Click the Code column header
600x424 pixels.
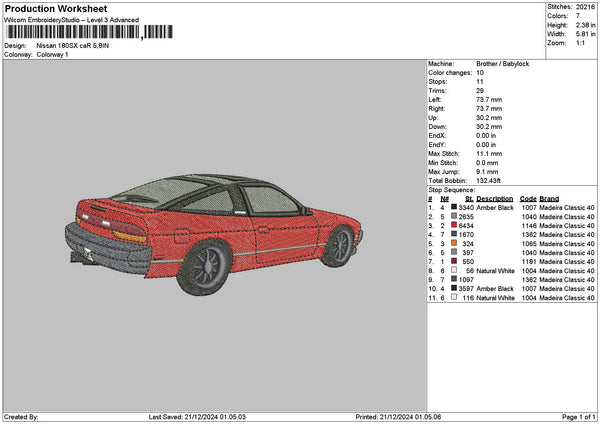coord(528,198)
